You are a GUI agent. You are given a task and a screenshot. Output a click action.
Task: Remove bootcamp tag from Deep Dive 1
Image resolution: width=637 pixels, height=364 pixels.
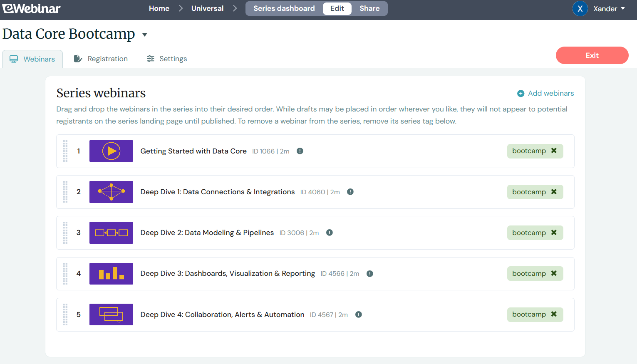coord(554,192)
